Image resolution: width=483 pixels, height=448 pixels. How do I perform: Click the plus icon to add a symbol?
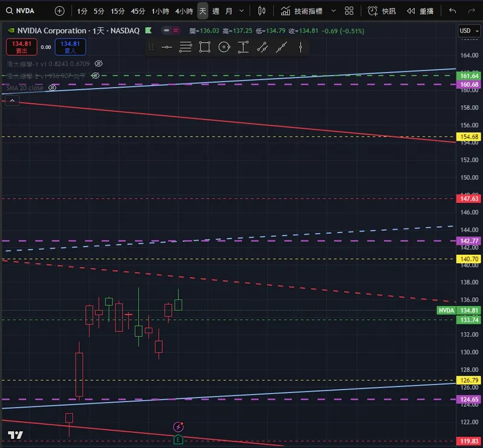(59, 11)
